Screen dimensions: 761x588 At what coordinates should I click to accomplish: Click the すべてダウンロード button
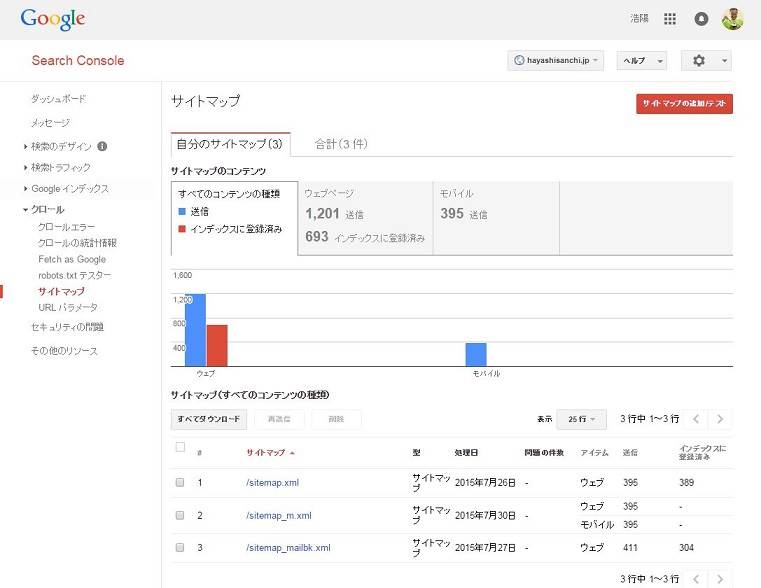209,419
